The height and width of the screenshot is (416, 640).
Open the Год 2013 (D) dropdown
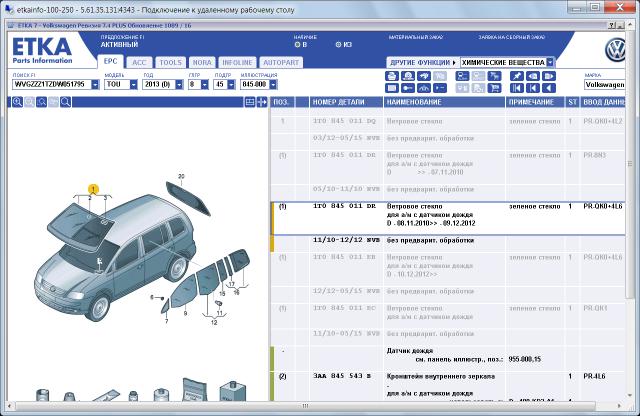[179, 85]
